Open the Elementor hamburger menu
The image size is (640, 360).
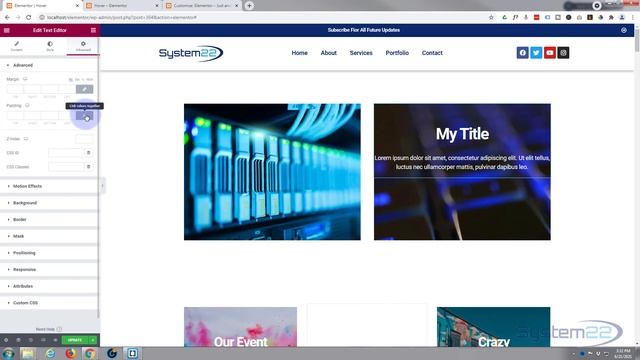(7, 30)
